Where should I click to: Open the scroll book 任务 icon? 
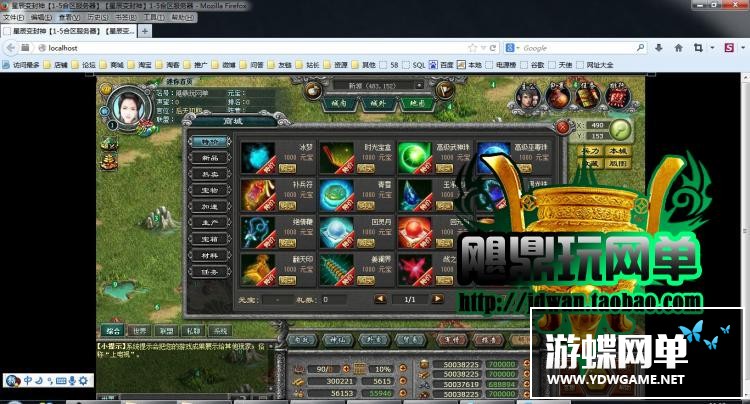(587, 96)
